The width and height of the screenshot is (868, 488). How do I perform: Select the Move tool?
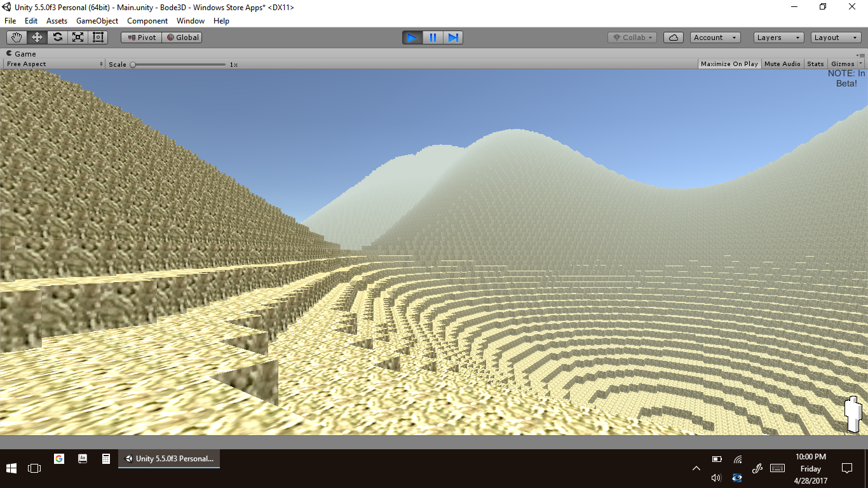point(37,37)
